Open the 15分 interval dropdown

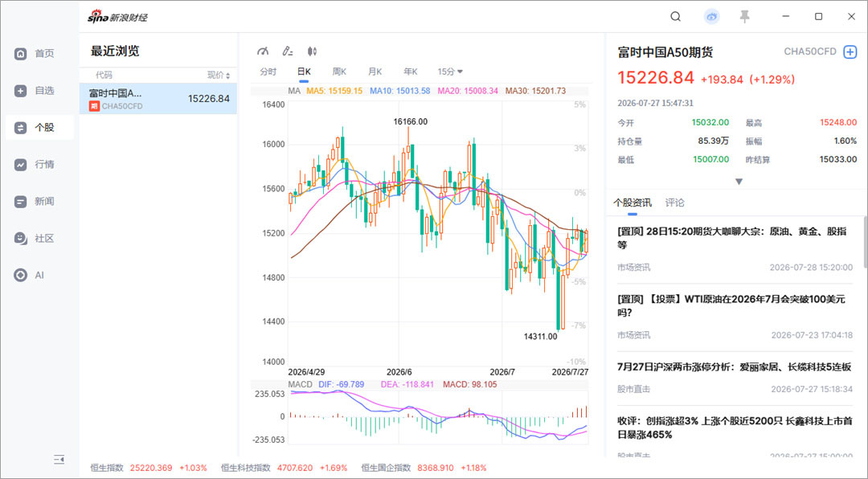(450, 72)
